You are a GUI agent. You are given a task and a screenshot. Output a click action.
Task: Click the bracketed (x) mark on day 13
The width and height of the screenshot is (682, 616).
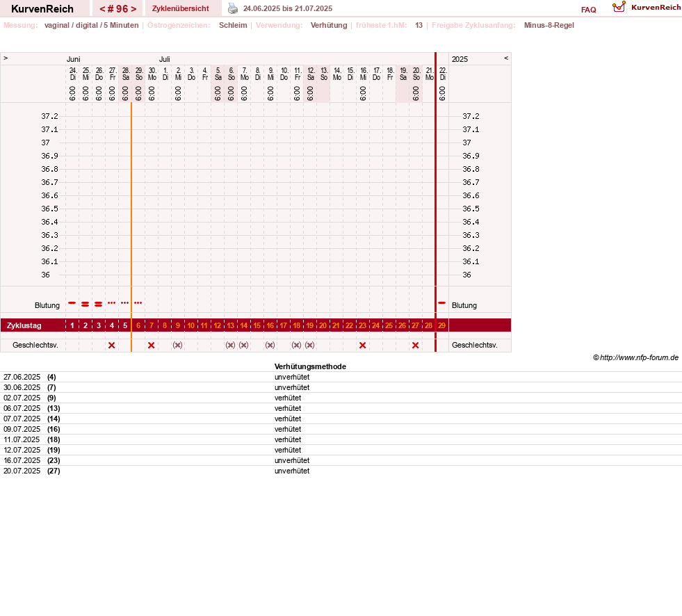(x=231, y=345)
